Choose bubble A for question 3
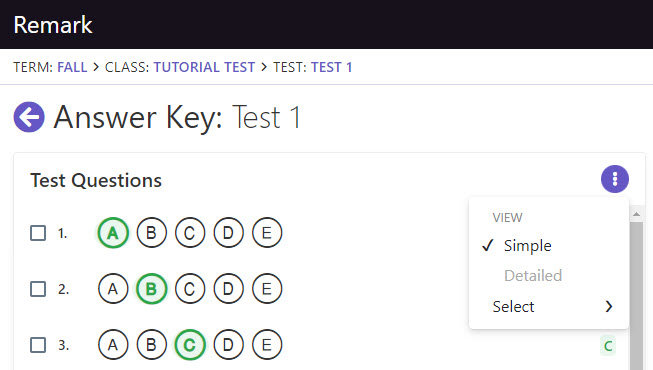 (113, 345)
